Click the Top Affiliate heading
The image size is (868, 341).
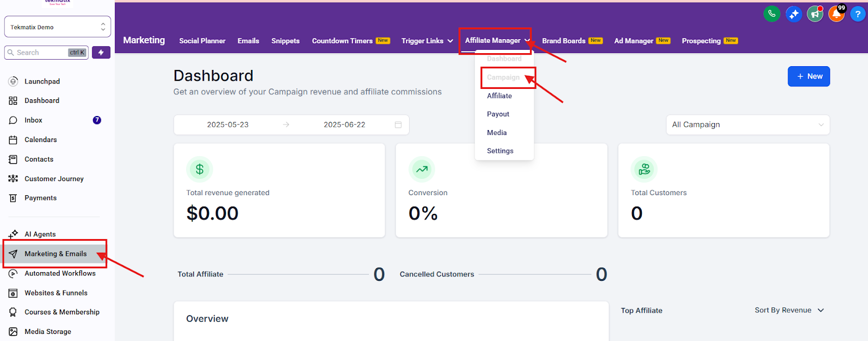click(642, 311)
